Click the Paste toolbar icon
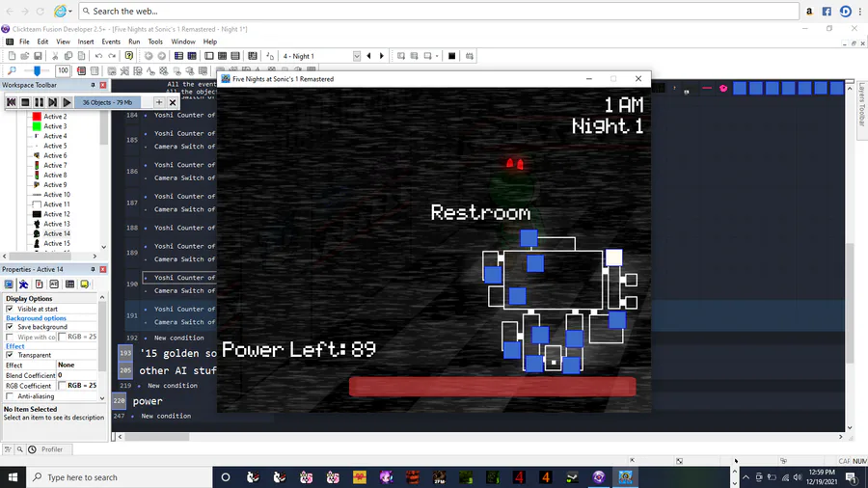The width and height of the screenshot is (868, 488). 81,56
